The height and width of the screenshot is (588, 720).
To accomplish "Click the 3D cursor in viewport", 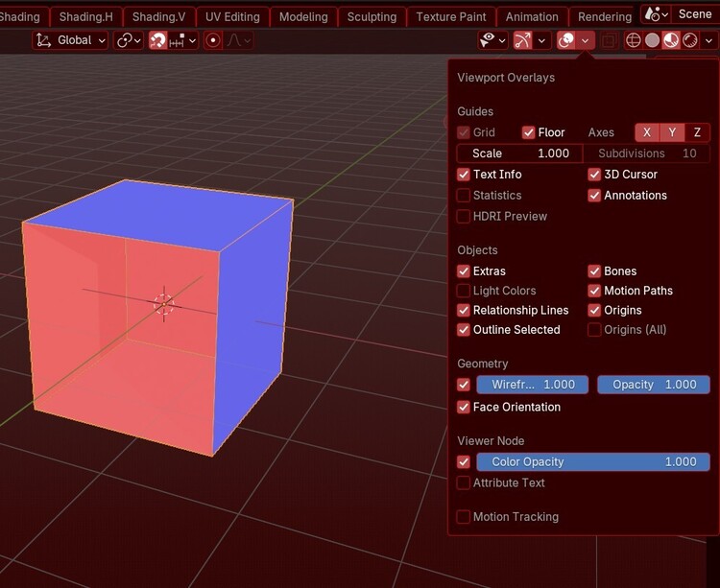I will pyautogui.click(x=164, y=304).
